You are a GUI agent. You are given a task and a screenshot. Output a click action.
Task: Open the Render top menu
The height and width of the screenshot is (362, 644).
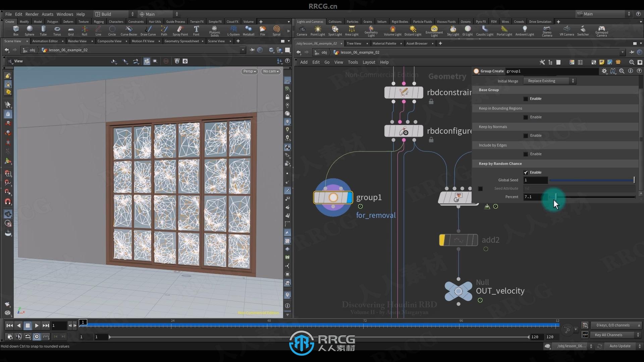[x=32, y=14]
